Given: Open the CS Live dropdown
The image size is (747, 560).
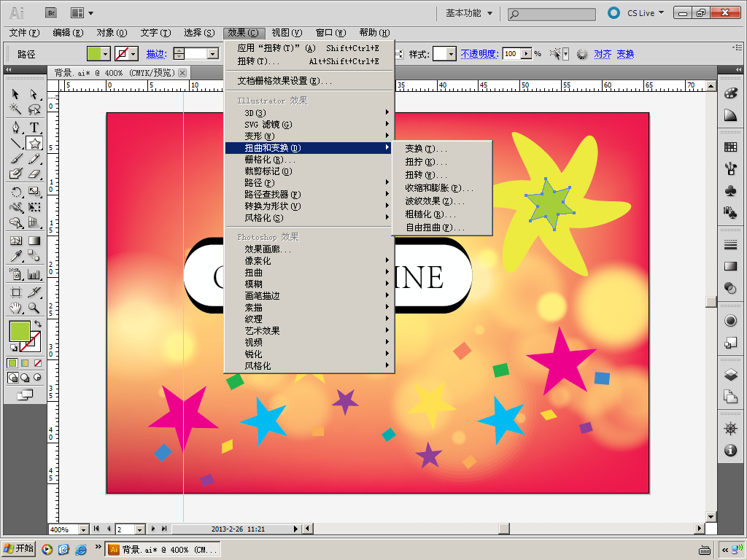Looking at the screenshot, I should pyautogui.click(x=646, y=13).
